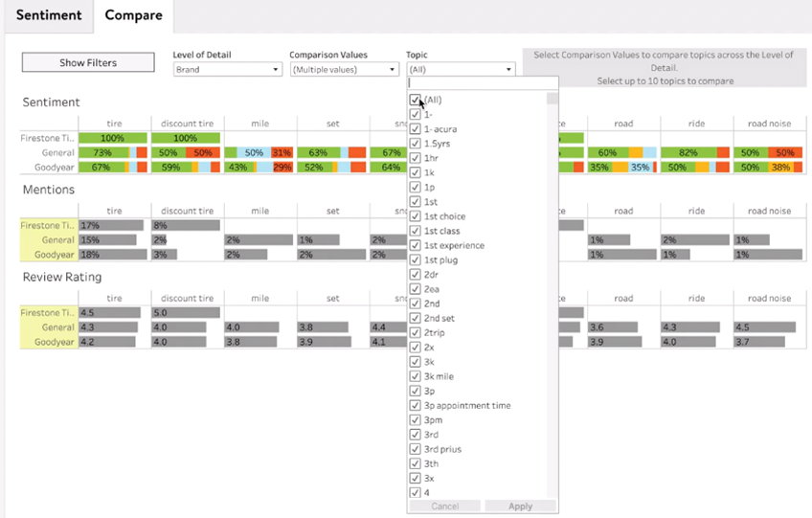The height and width of the screenshot is (518, 812).
Task: Click General 3.6 road rating bar
Action: coord(613,327)
